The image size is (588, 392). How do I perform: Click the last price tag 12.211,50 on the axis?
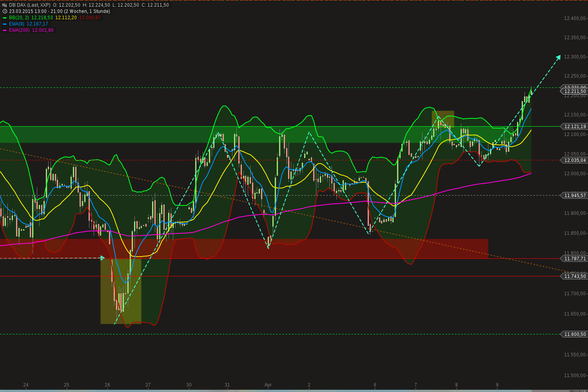tap(575, 91)
